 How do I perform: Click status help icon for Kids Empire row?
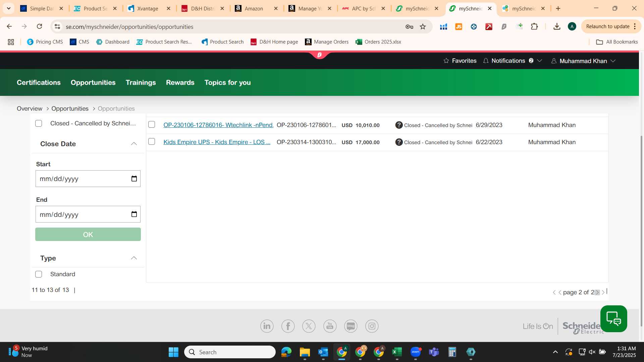tap(399, 142)
